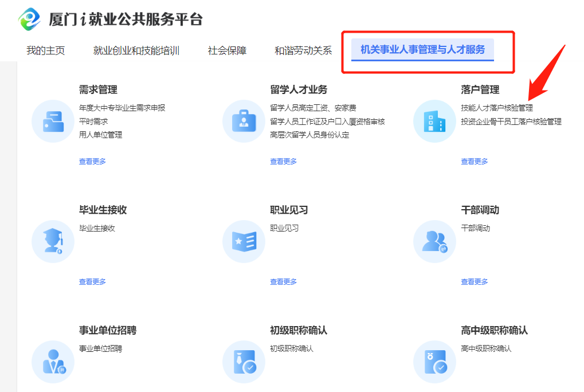Click the 干部调动 people transfer icon
The width and height of the screenshot is (584, 392).
tap(434, 242)
